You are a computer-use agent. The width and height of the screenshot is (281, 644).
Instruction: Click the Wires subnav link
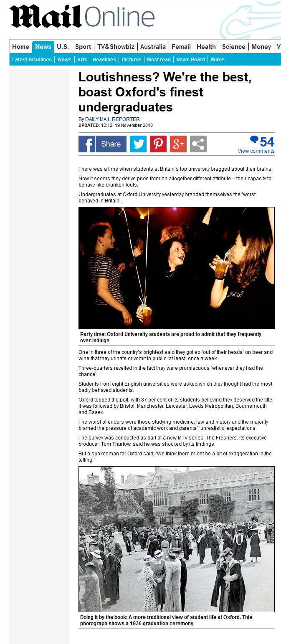(x=218, y=60)
